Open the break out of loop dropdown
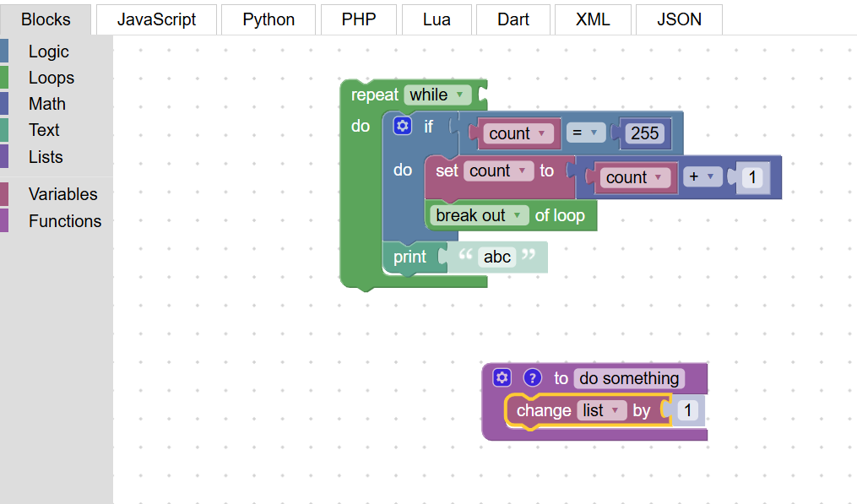Viewport: 857px width, 504px height. (480, 215)
